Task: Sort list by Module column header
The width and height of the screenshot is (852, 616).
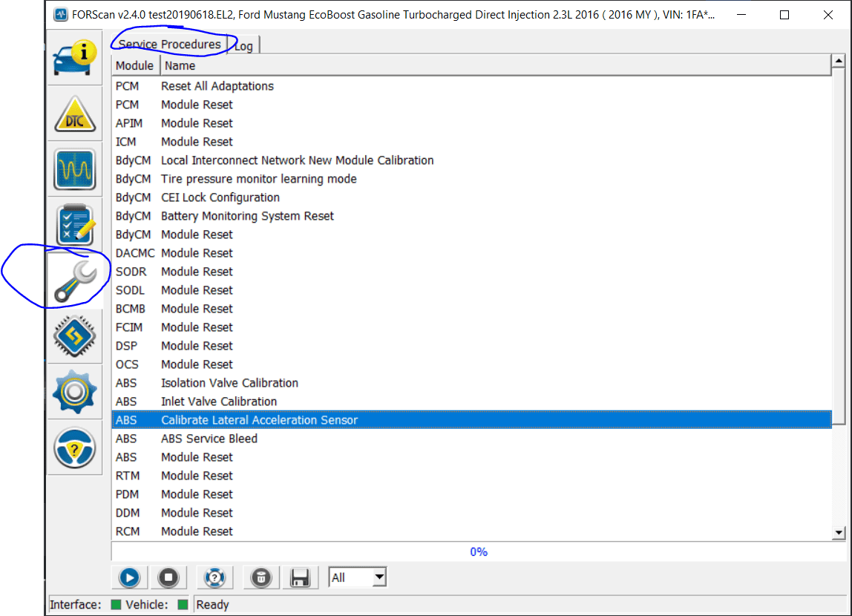Action: pos(135,66)
